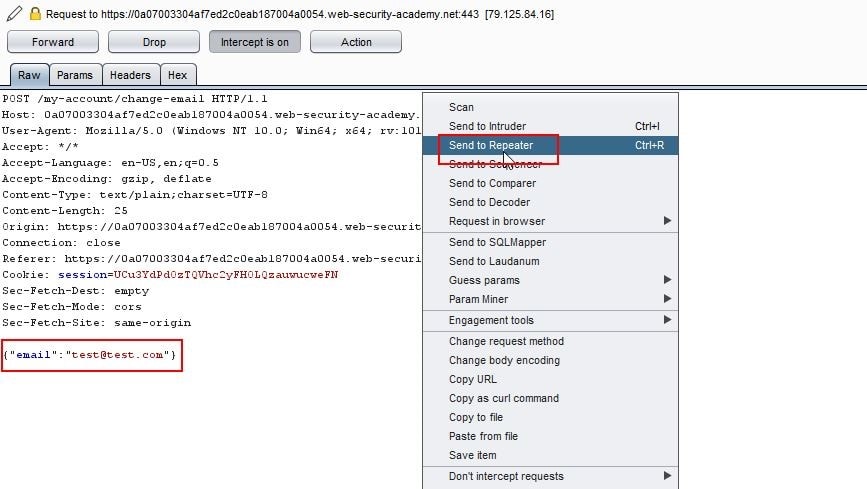This screenshot has height=489, width=867.
Task: Click the pencil edit icon beside Request
Action: 14,14
